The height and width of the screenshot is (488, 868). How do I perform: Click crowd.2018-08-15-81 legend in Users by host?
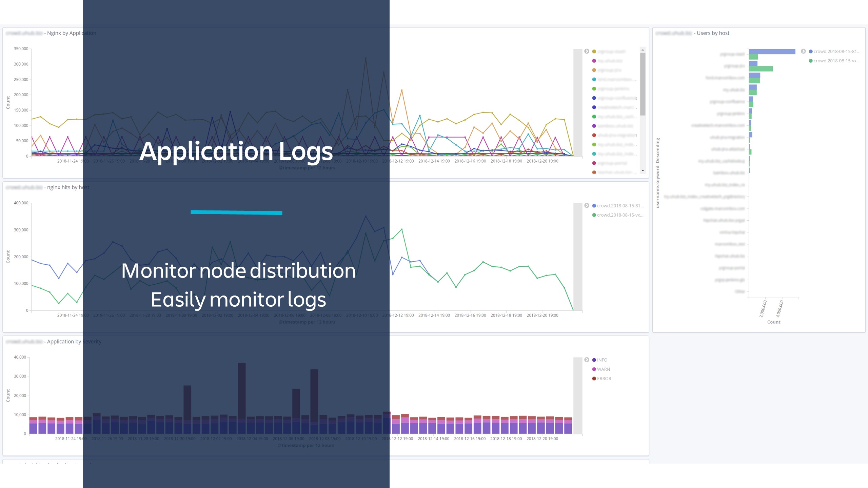[835, 52]
